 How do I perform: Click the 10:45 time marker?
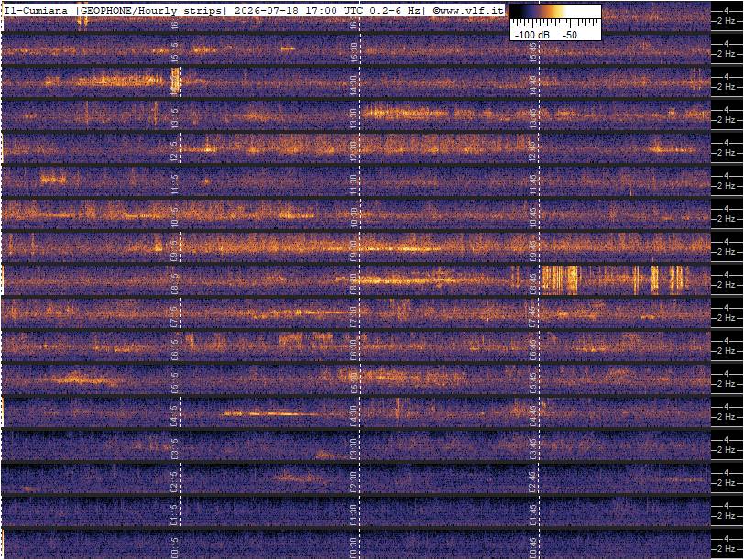pyautogui.click(x=533, y=218)
